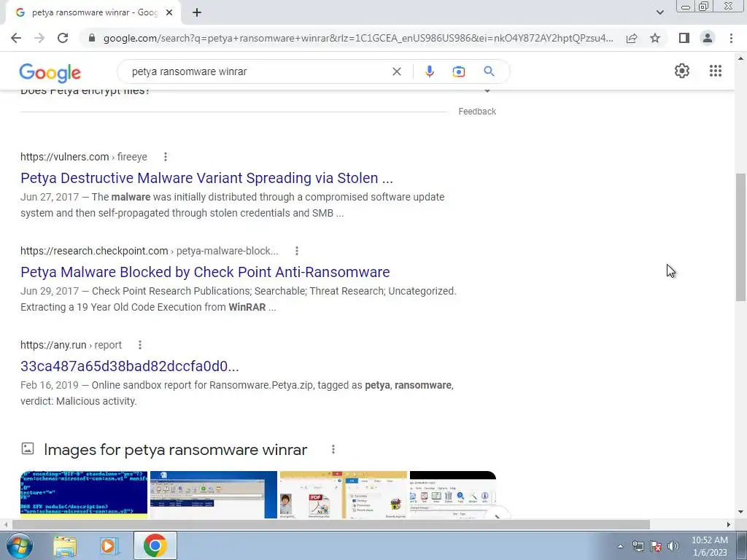Go back to the previous page
The width and height of the screenshot is (747, 560).
16,38
